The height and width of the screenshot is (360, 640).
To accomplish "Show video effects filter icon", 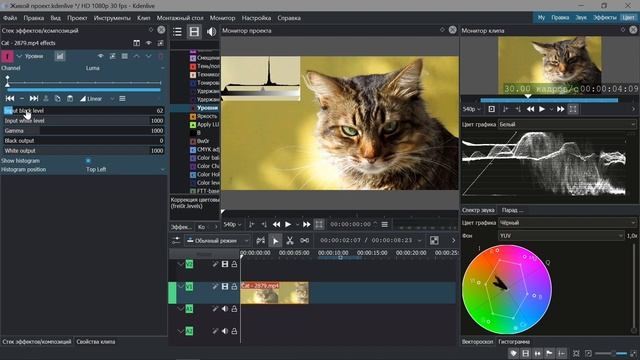I will pos(194,32).
